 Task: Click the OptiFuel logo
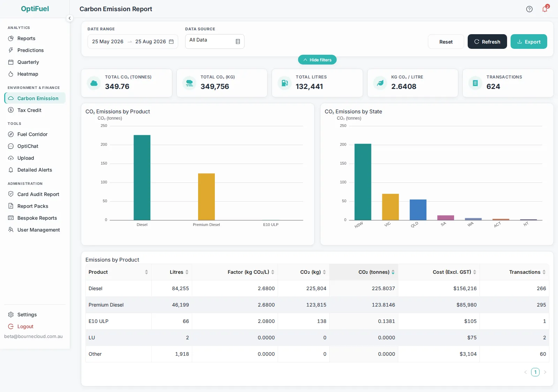coord(35,9)
